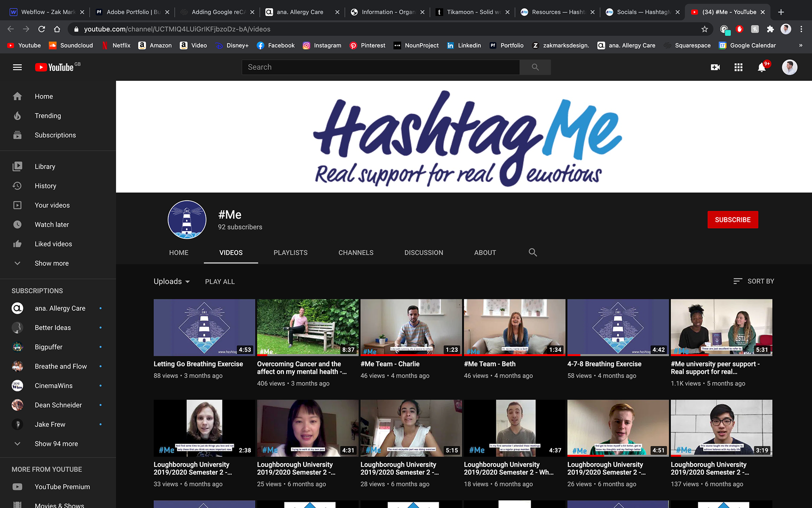812x508 pixels.
Task: Open the Netflix bookmark
Action: [116, 45]
